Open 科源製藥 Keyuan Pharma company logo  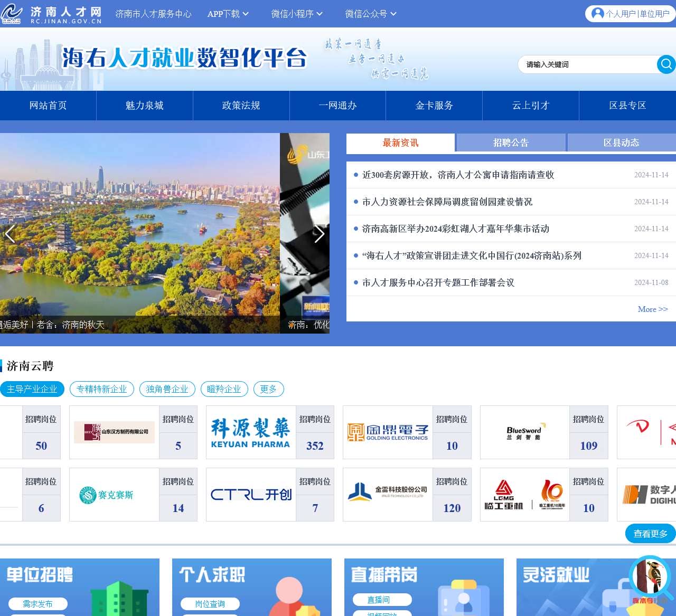[250, 432]
